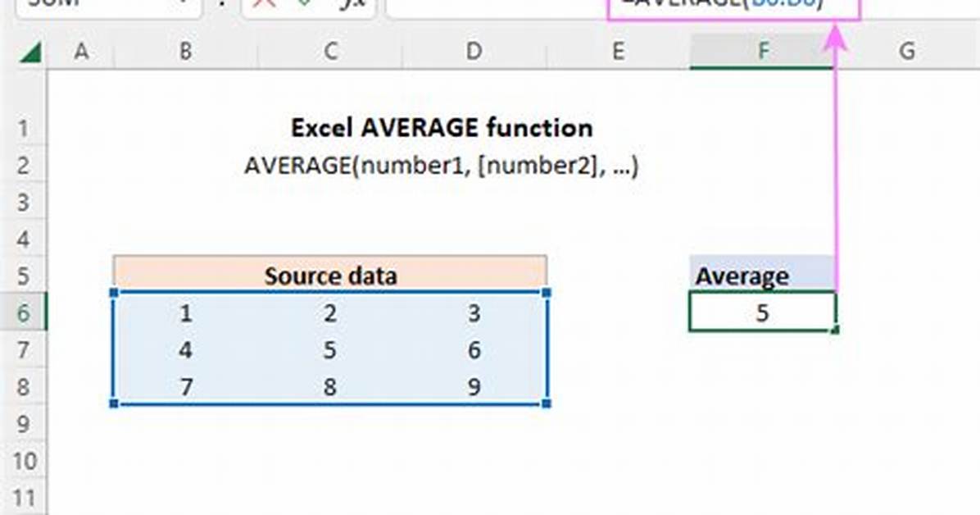The height and width of the screenshot is (515, 980).
Task: Click source data cell containing 9
Action: (474, 386)
